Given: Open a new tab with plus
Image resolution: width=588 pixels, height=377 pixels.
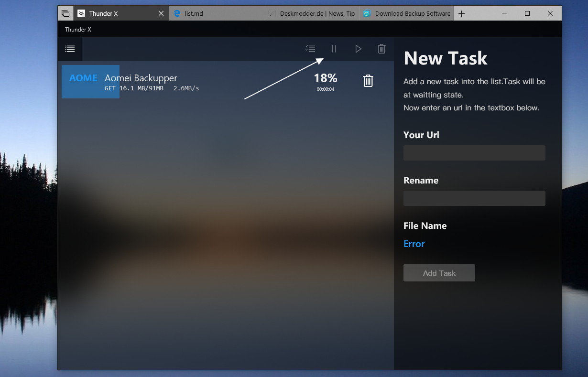Looking at the screenshot, I should [461, 13].
